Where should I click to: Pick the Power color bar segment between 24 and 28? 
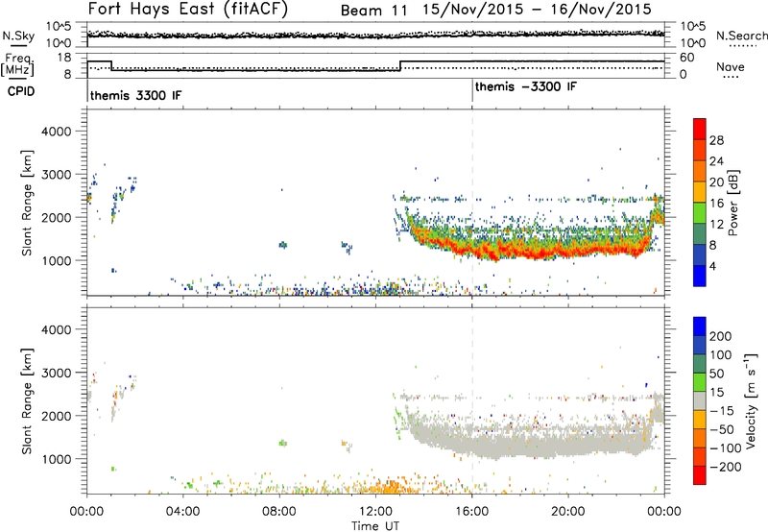point(700,150)
